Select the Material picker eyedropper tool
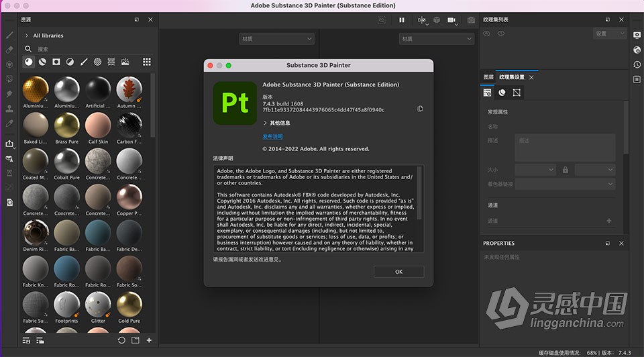 pos(9,123)
